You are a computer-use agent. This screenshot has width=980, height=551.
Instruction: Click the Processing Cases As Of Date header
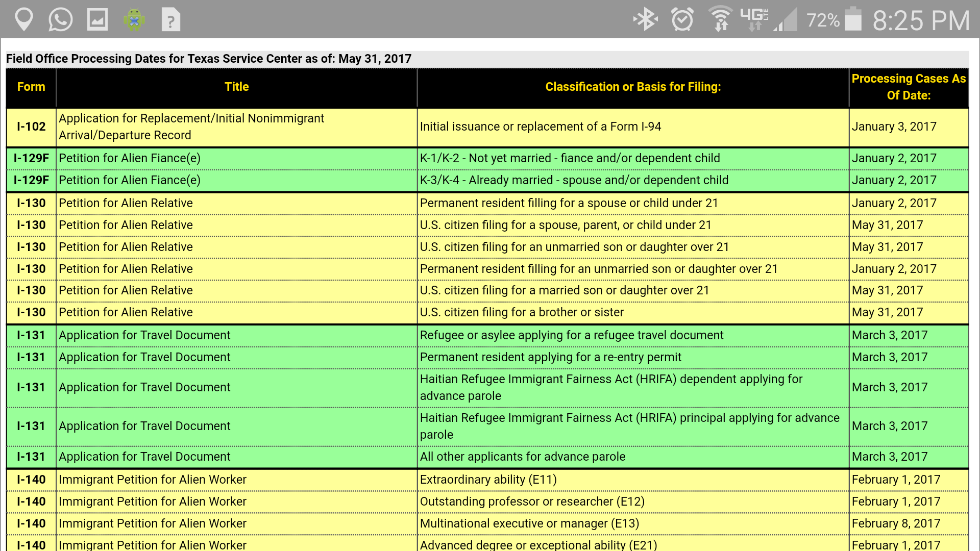point(909,87)
